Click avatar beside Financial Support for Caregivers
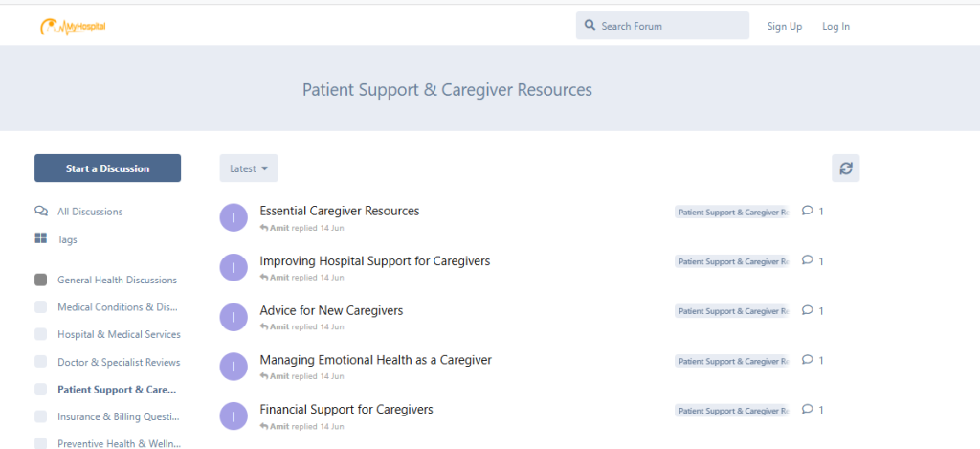The width and height of the screenshot is (980, 449). (234, 416)
